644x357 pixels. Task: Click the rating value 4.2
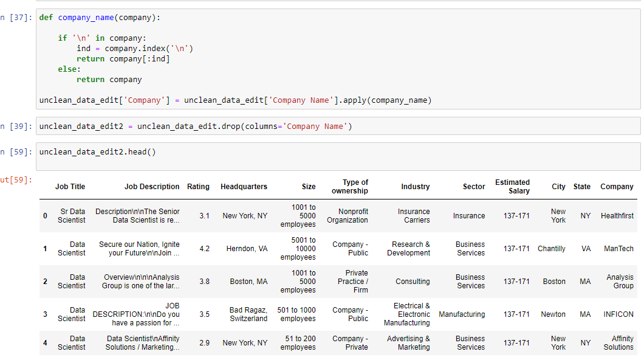pyautogui.click(x=205, y=248)
